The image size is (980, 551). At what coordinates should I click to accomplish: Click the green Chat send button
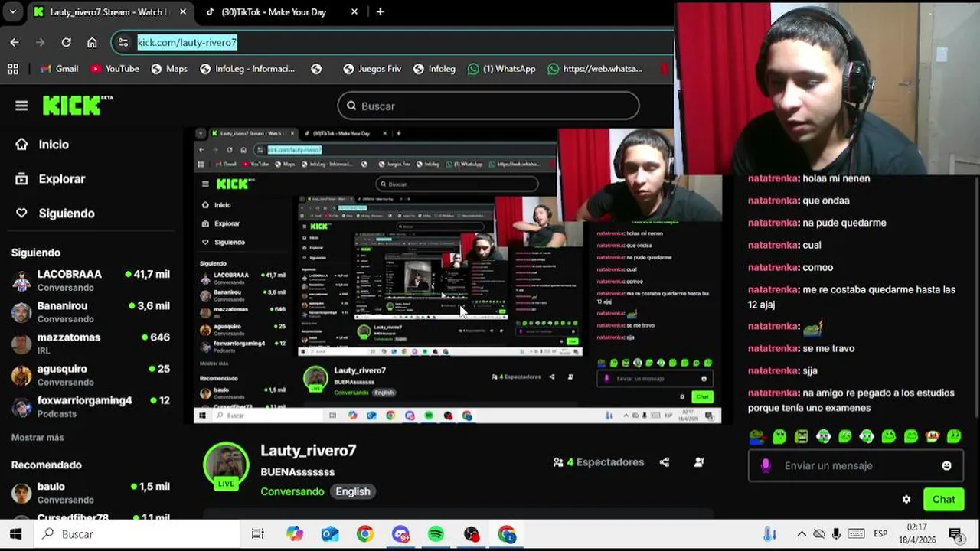tap(943, 499)
